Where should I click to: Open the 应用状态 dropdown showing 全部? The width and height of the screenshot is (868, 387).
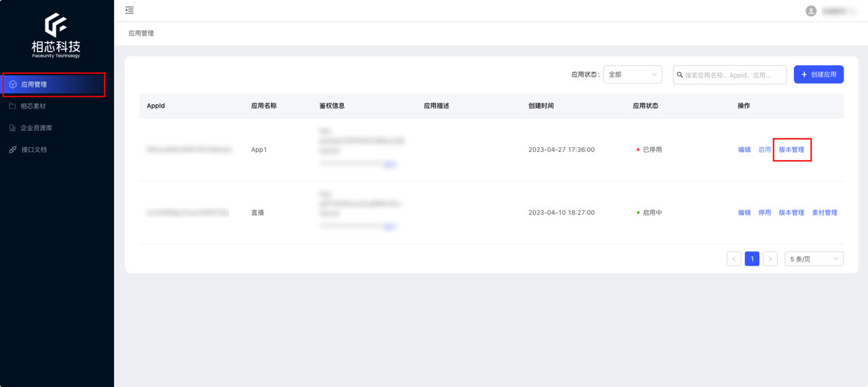click(x=633, y=75)
